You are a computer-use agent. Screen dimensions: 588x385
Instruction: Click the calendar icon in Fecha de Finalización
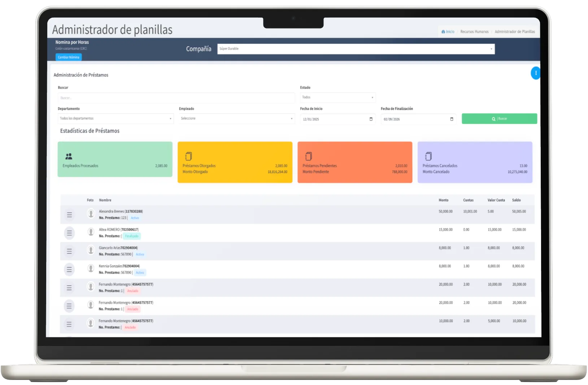tap(452, 119)
